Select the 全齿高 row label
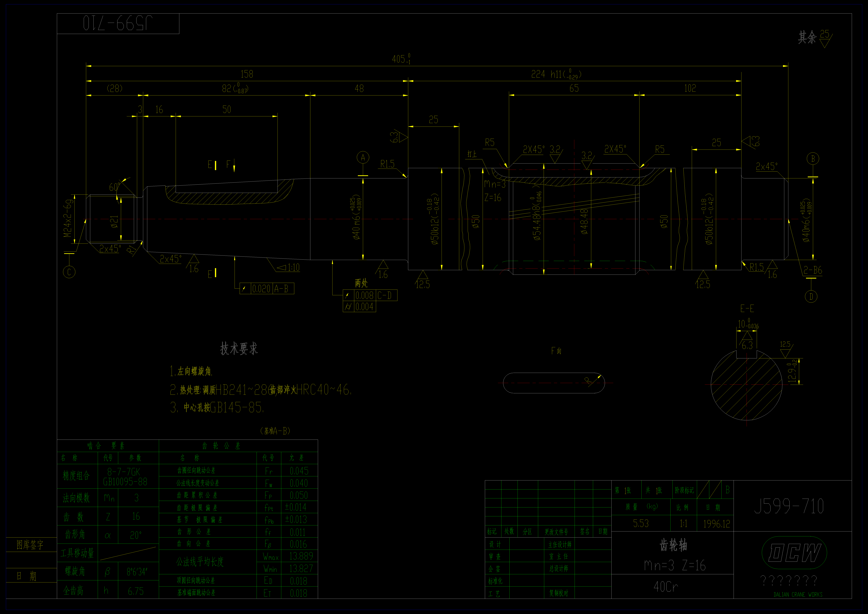The width and height of the screenshot is (868, 614). (73, 591)
